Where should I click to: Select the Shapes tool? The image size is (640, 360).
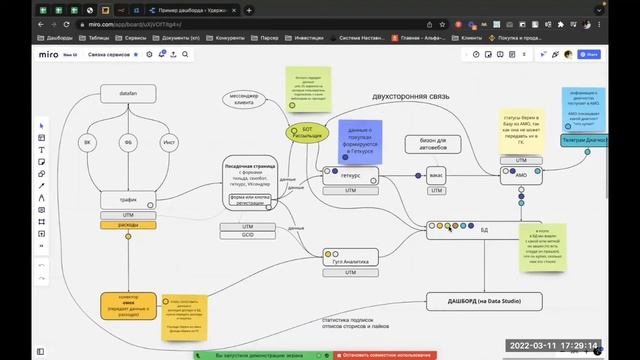[41, 174]
